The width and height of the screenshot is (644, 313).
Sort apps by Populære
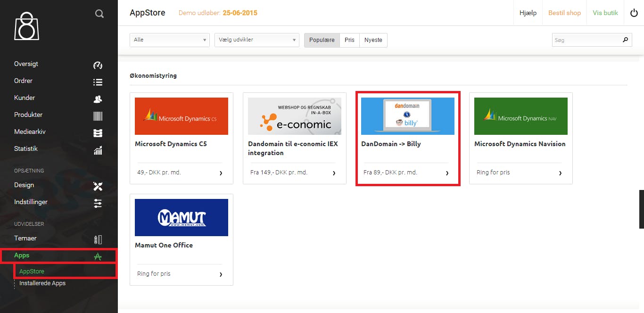(x=322, y=40)
